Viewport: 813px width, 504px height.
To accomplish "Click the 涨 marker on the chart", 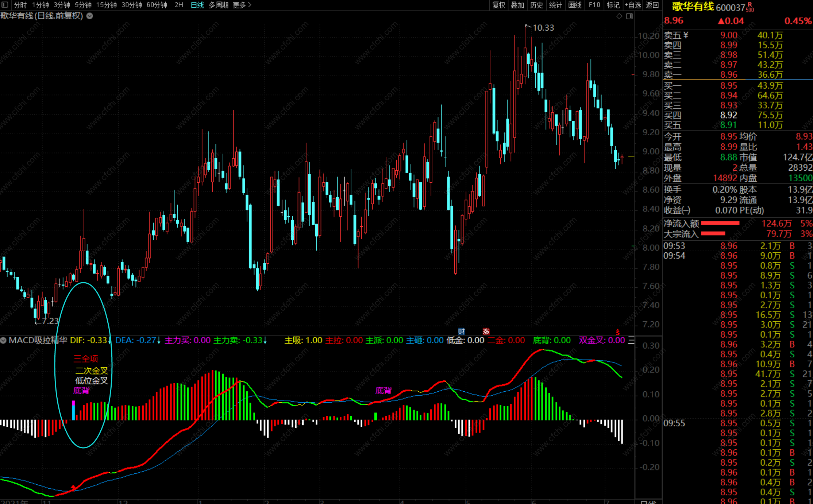I will click(x=486, y=331).
